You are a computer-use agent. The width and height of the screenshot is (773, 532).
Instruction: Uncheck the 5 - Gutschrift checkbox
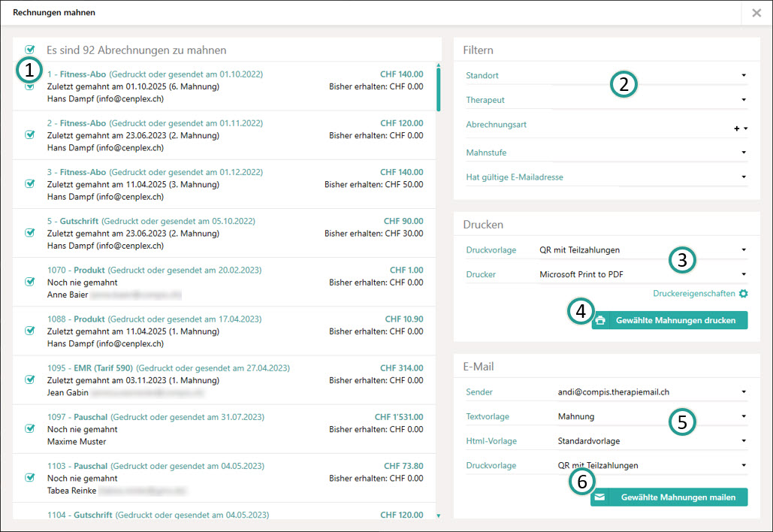[30, 232]
